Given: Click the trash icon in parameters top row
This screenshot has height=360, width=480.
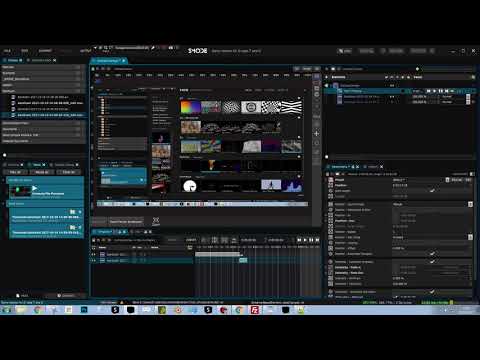Looking at the screenshot, I should click(447, 180).
